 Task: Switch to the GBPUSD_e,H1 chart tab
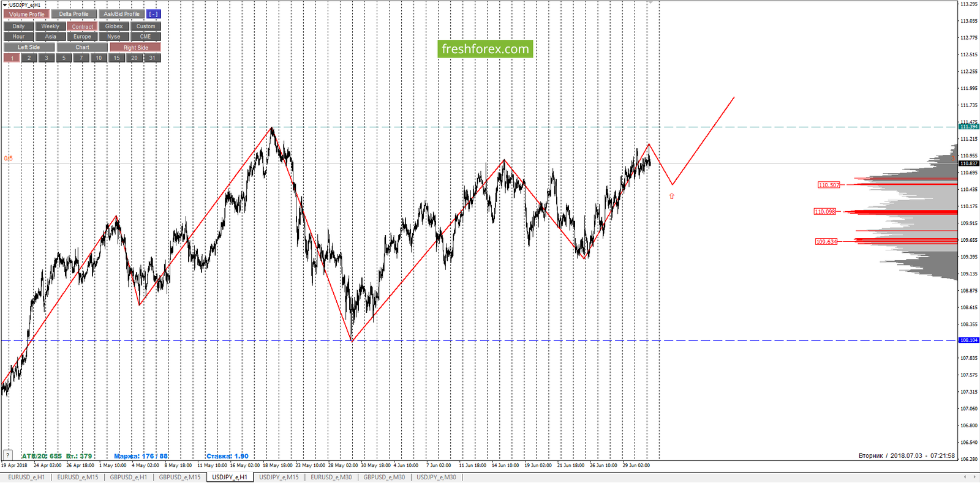(129, 477)
